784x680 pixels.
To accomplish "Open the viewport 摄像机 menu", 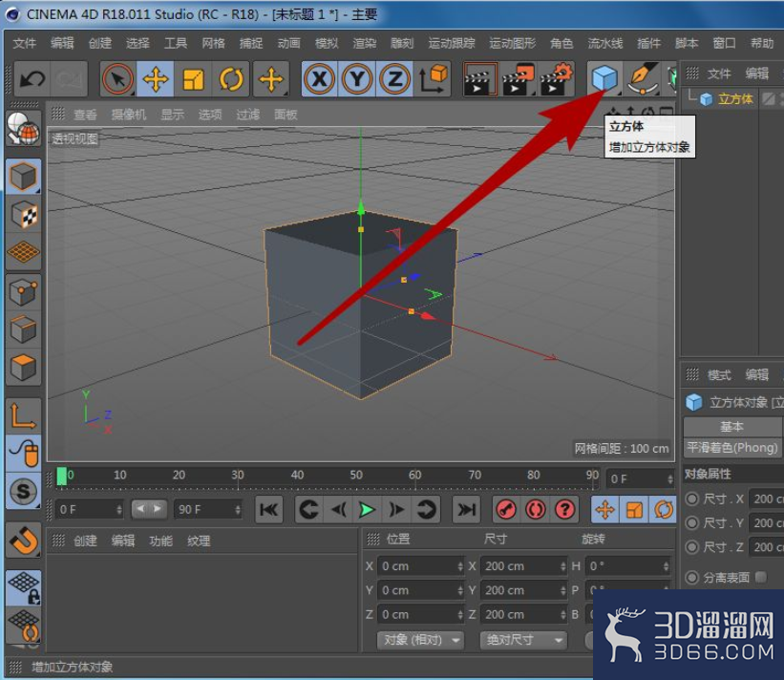I will (129, 115).
